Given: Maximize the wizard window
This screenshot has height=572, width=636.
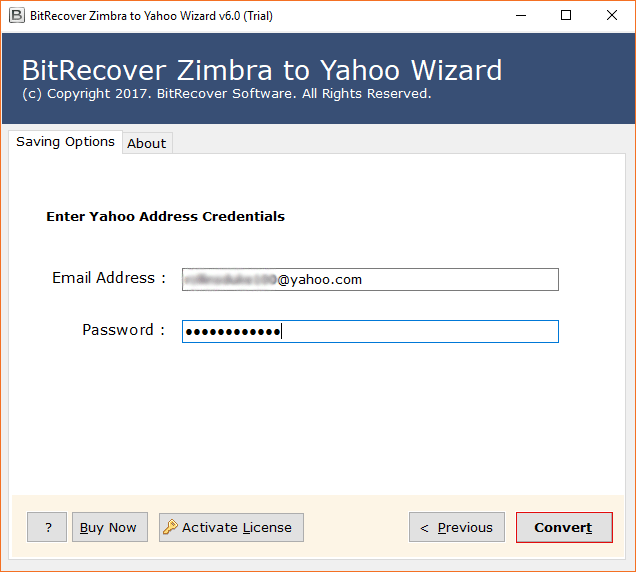Looking at the screenshot, I should [x=566, y=15].
